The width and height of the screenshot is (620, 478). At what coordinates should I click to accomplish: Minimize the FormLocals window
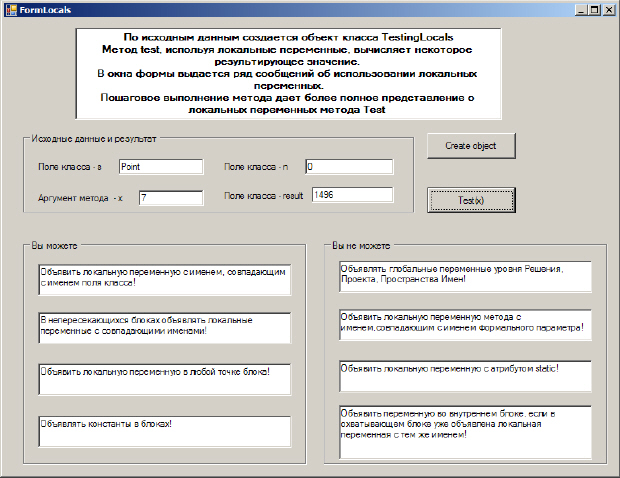[581, 10]
